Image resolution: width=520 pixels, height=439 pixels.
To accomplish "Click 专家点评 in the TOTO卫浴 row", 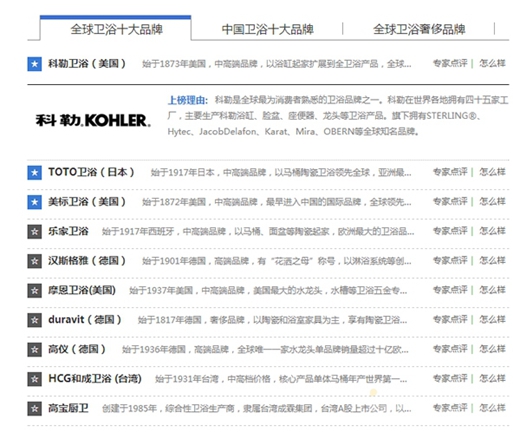I will (x=450, y=172).
